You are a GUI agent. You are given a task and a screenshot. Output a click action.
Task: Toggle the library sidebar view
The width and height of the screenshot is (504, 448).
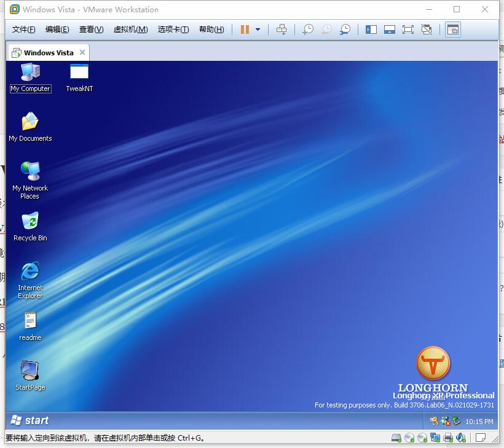coord(371,29)
